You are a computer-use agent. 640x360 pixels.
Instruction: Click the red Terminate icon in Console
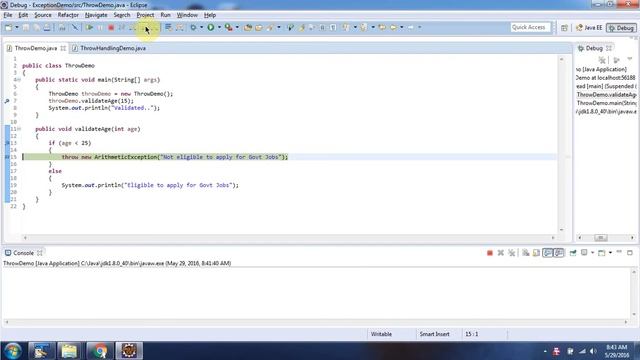click(x=490, y=253)
